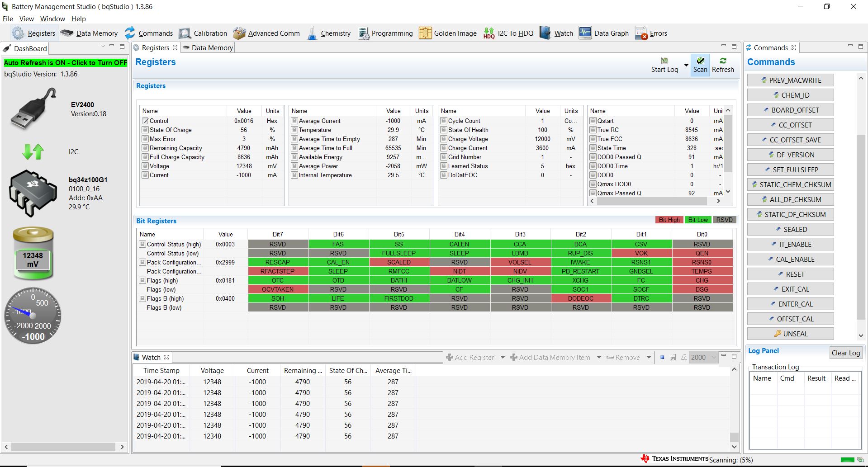Toggle the Control Status (high) checkbox
The width and height of the screenshot is (868, 467).
[x=142, y=244]
